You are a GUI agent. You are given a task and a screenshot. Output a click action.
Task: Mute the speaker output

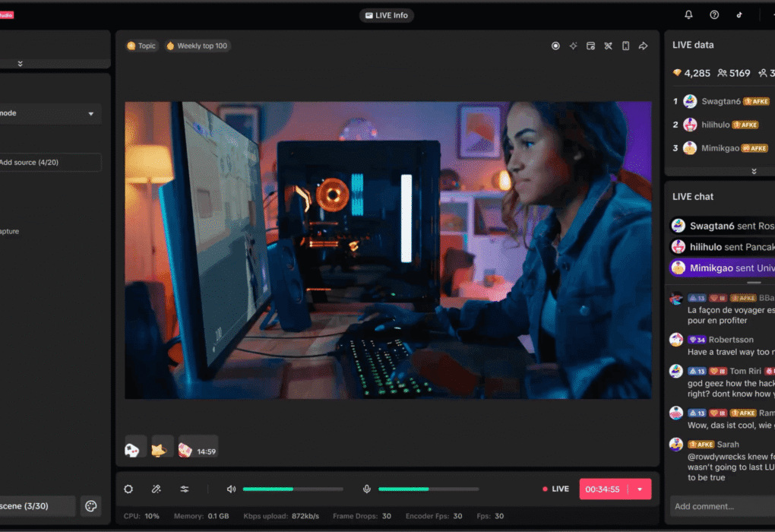tap(232, 489)
